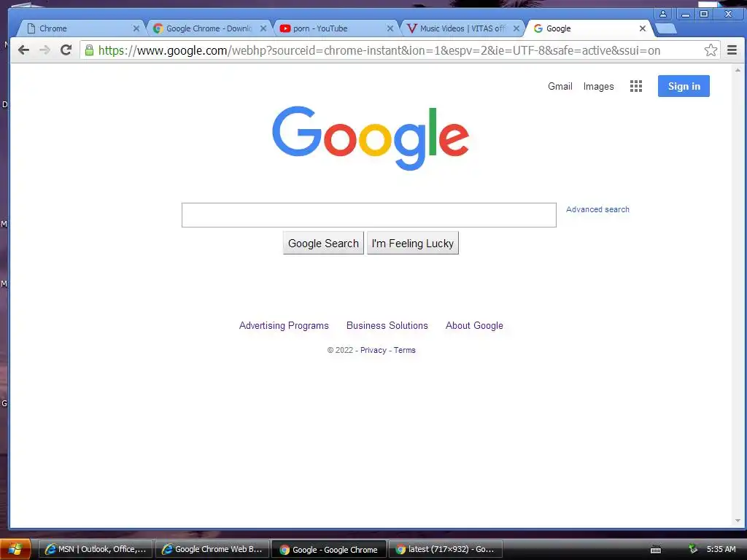The width and height of the screenshot is (747, 560).
Task: Close the 'Google Chrome - Download' tab
Action: pos(263,28)
